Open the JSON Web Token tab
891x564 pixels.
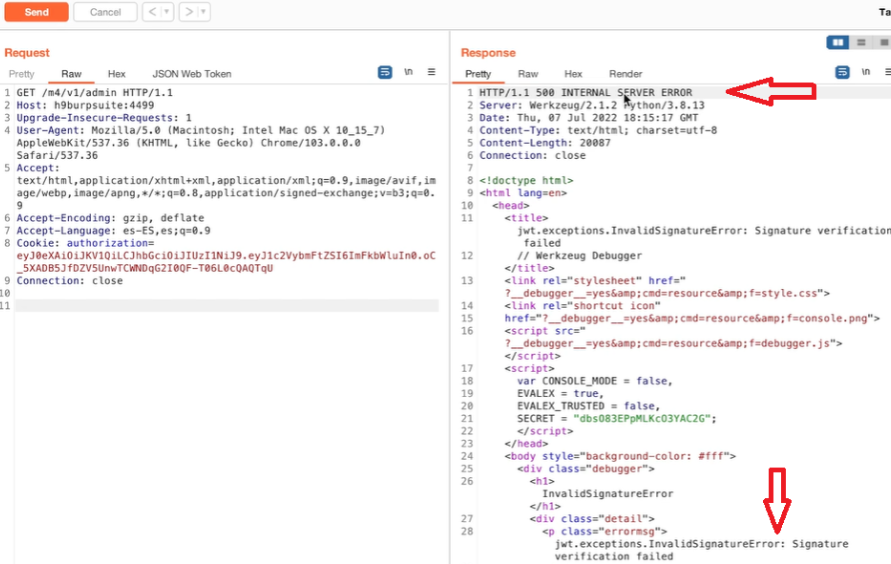[191, 74]
